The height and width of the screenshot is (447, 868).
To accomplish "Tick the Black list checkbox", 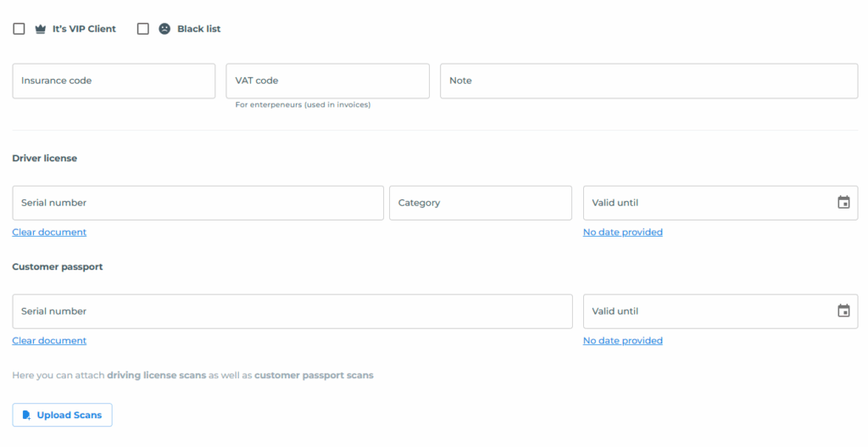I will 142,29.
